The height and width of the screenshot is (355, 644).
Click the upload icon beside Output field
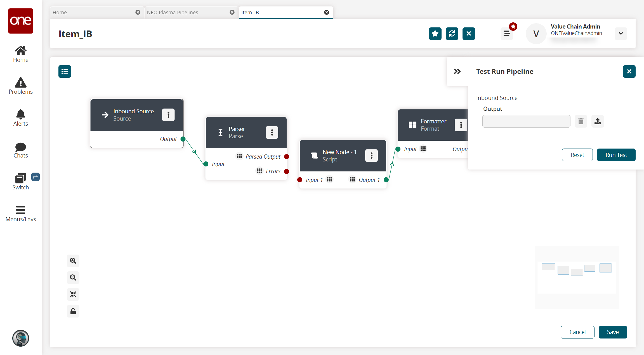598,121
